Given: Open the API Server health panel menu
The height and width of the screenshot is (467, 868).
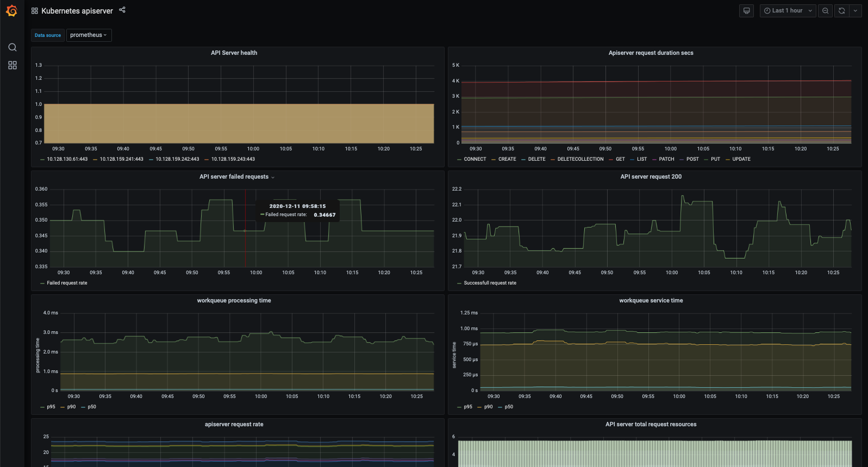Looking at the screenshot, I should (234, 53).
